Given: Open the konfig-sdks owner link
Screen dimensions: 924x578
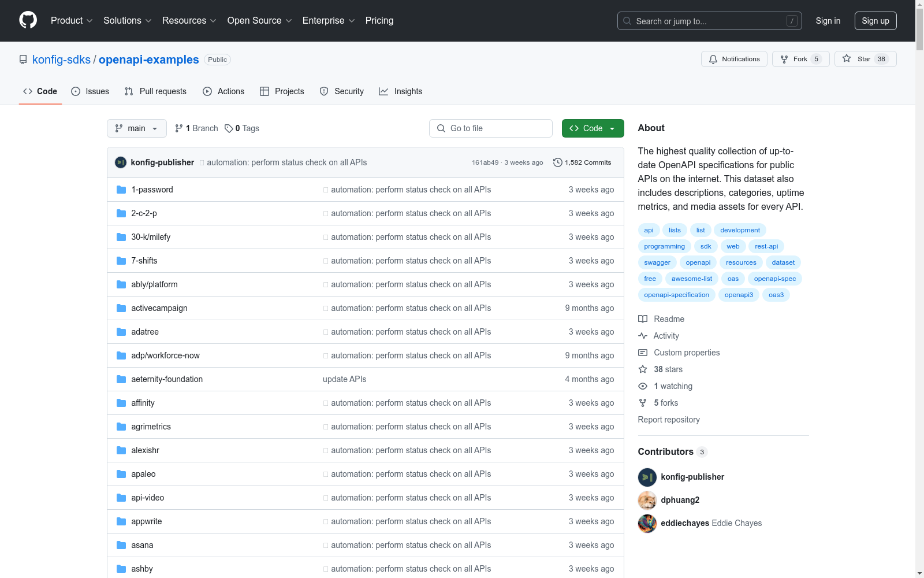Looking at the screenshot, I should 61,60.
